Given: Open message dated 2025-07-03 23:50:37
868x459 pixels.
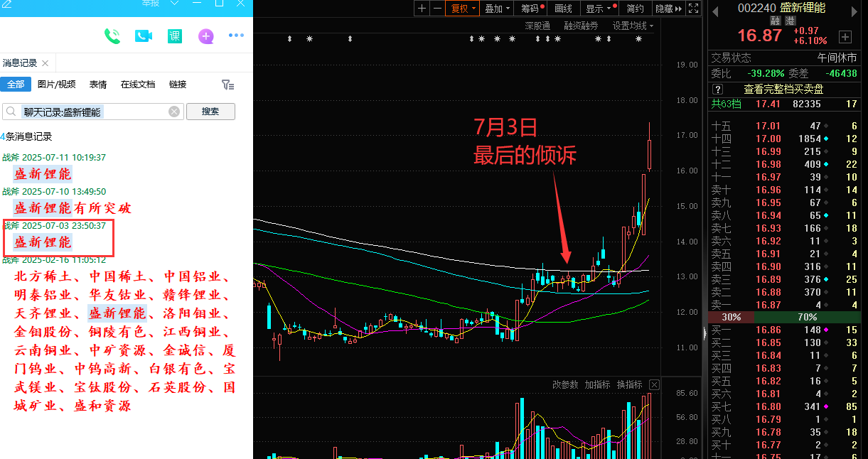Looking at the screenshot, I should [54, 226].
